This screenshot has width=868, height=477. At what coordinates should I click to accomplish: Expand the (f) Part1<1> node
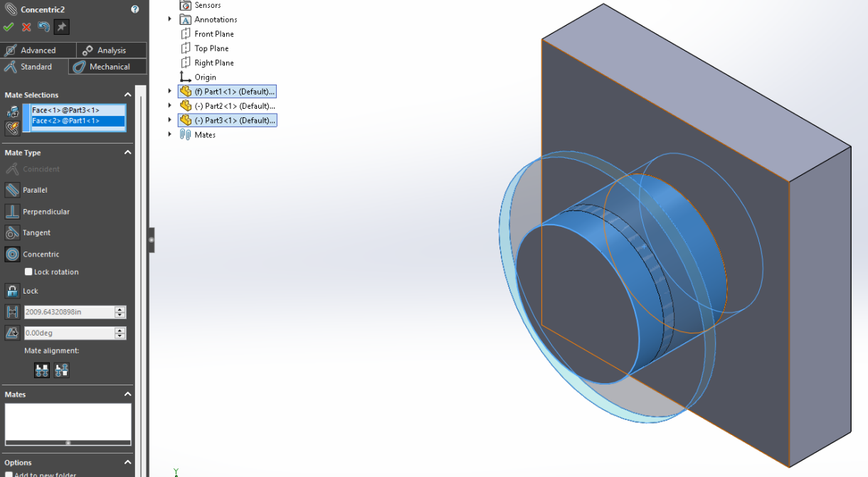[x=170, y=91]
